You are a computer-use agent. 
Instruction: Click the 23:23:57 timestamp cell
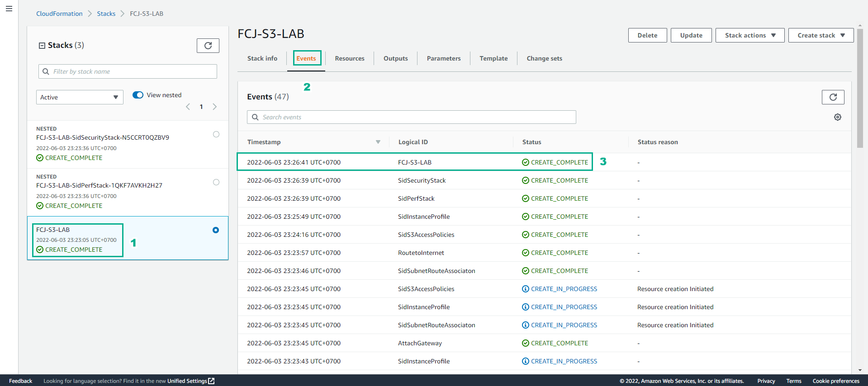(x=294, y=253)
